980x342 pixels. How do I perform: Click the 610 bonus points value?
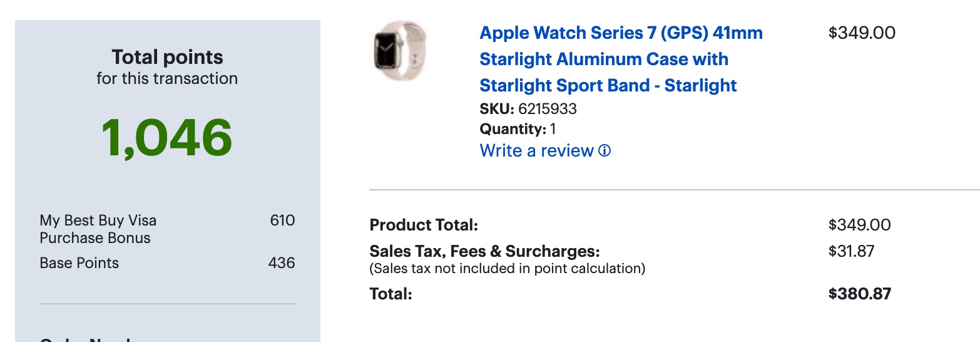(x=282, y=220)
